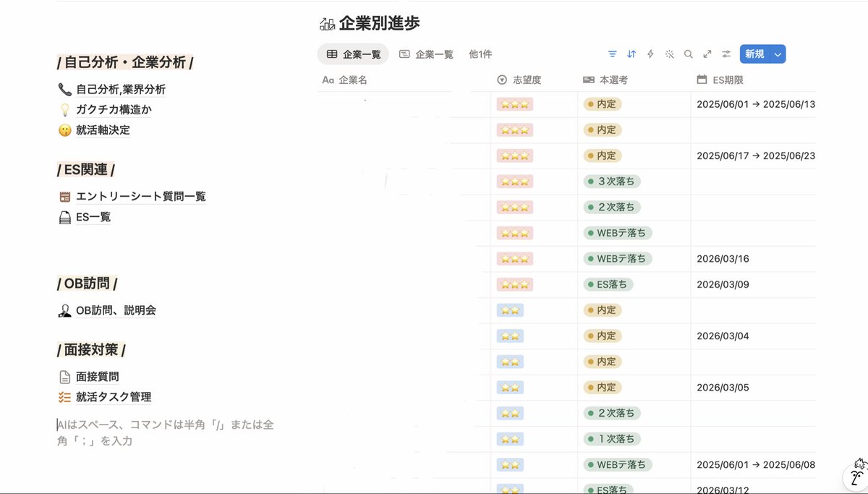
Task: Click the AIはスペース placeholder text block
Action: pyautogui.click(x=166, y=433)
